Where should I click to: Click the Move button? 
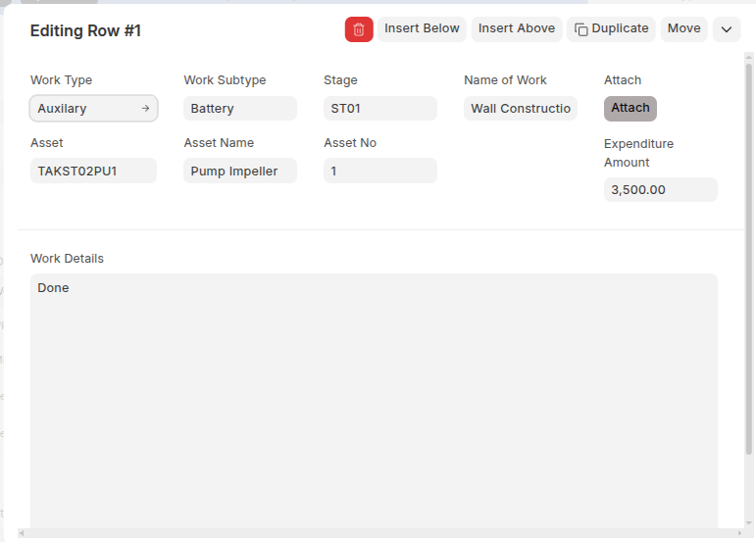[683, 29]
